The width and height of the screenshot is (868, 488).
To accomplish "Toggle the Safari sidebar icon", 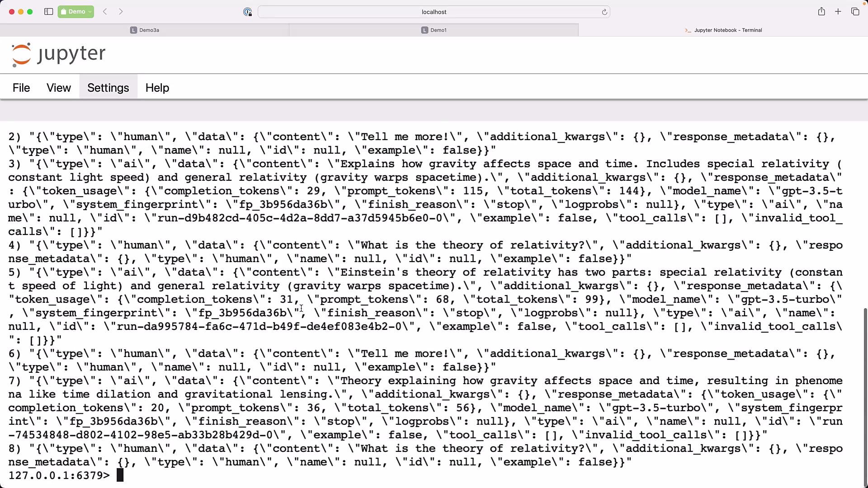I will point(48,12).
